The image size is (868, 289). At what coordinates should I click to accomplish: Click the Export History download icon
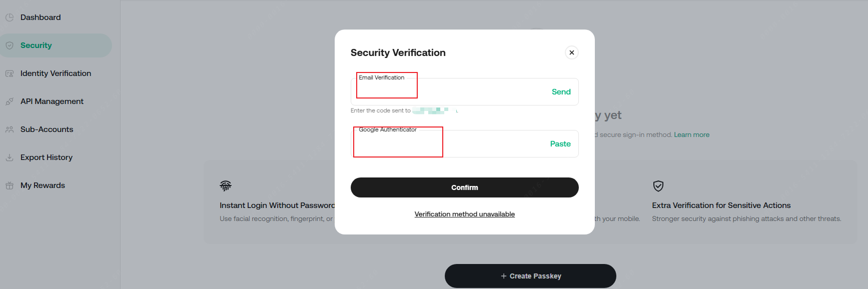click(x=10, y=157)
